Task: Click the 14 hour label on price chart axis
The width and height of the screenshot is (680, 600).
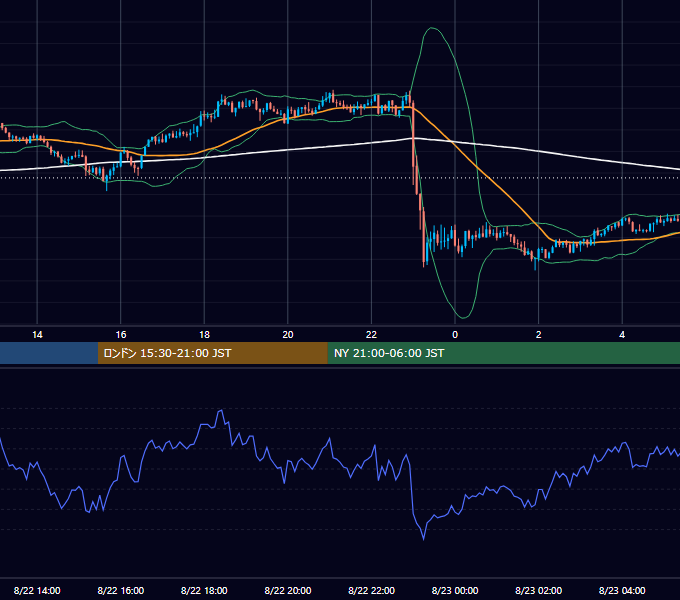Action: 37,335
